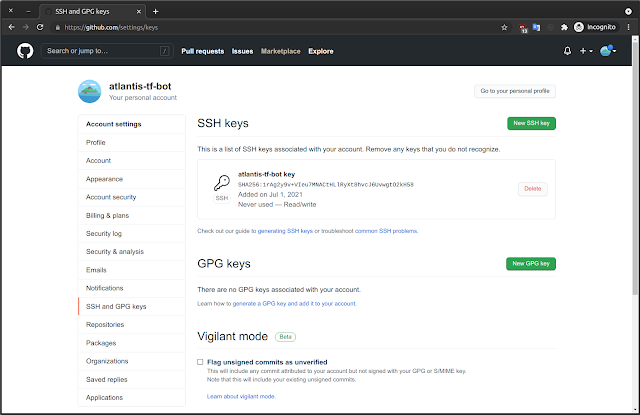The image size is (640, 415).
Task: Open a new browser tab
Action: [x=156, y=11]
